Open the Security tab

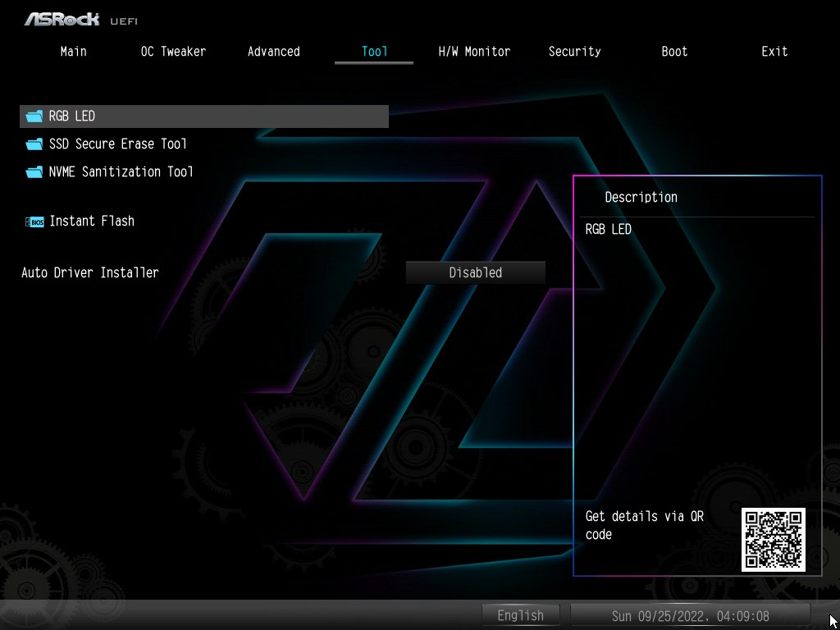[x=574, y=52]
